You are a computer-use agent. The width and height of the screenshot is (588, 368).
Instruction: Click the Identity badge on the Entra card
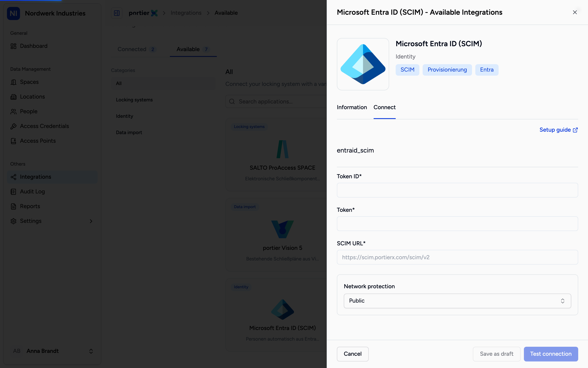pyautogui.click(x=241, y=287)
